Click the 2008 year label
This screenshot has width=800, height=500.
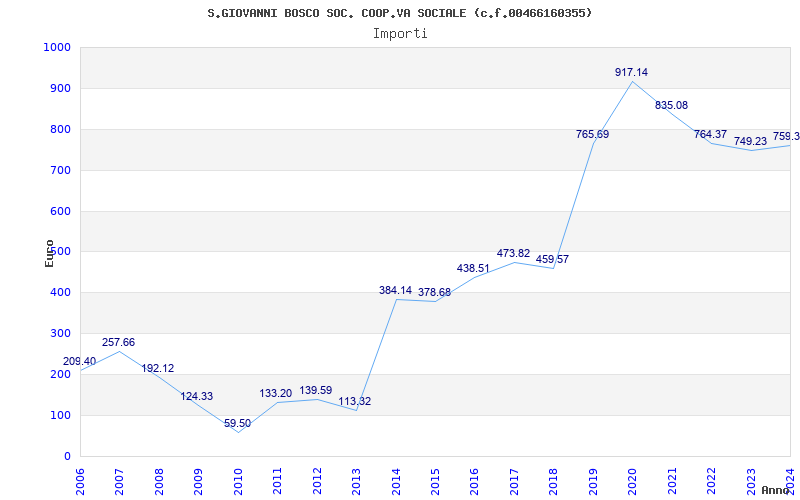(159, 481)
